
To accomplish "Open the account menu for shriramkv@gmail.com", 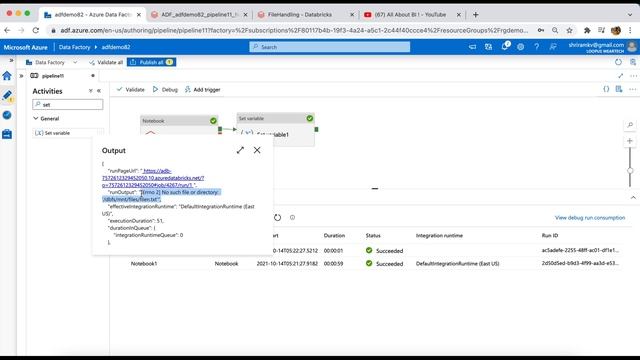I will pos(602,47).
